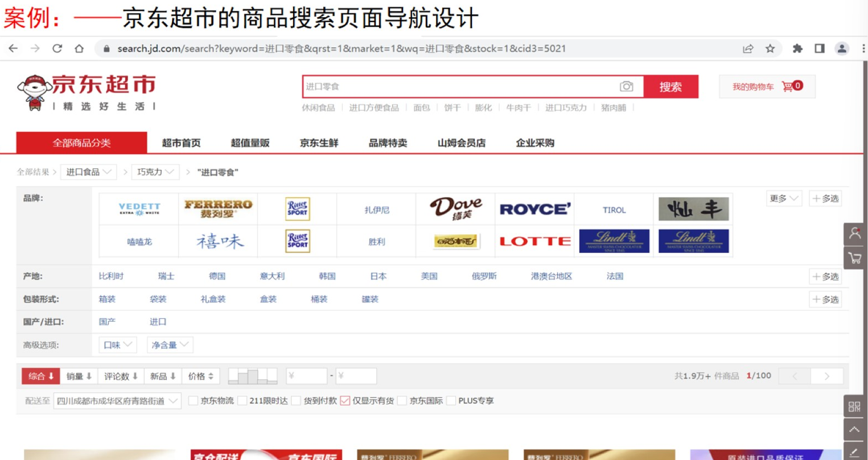This screenshot has width=868, height=460.
Task: Select the ROYCE' brand logo
Action: point(534,209)
